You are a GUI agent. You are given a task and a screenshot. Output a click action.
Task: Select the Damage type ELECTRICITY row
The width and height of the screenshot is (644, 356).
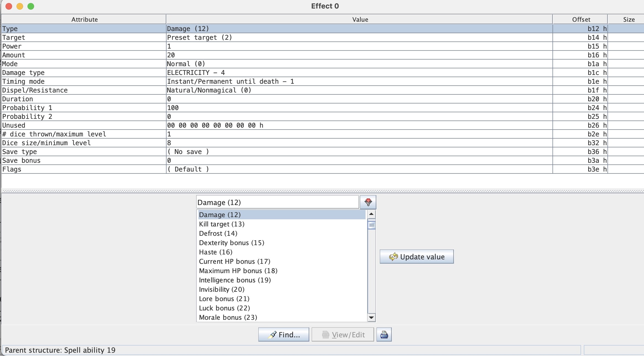[323, 72]
